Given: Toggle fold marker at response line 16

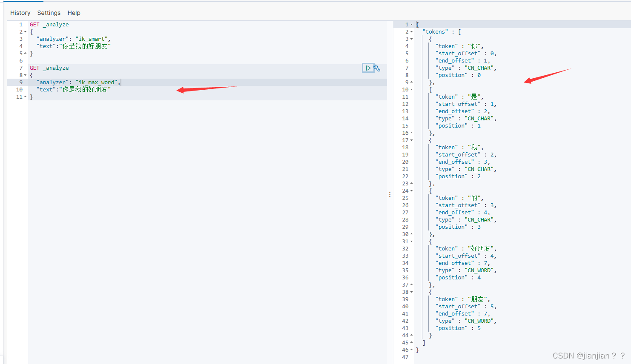Looking at the screenshot, I should (x=411, y=133).
